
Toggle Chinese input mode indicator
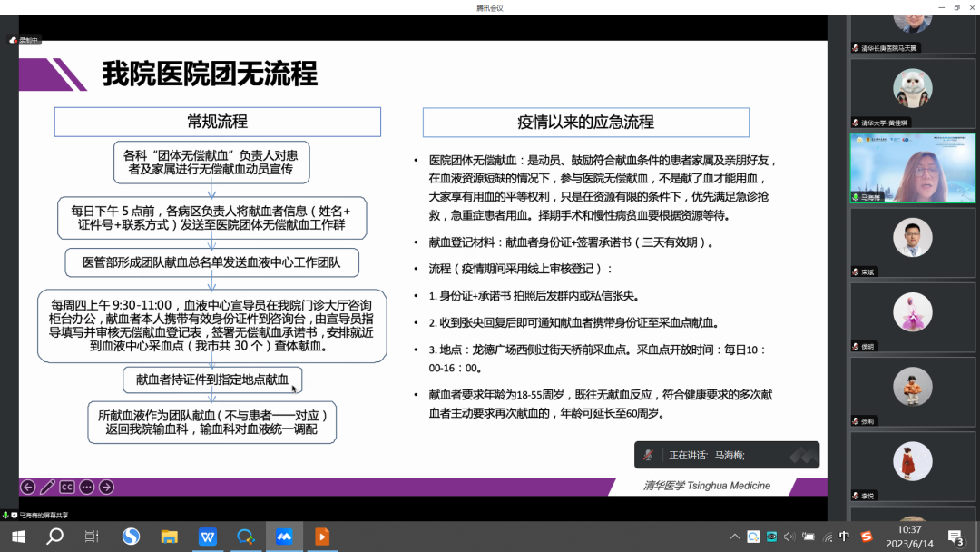coord(845,537)
